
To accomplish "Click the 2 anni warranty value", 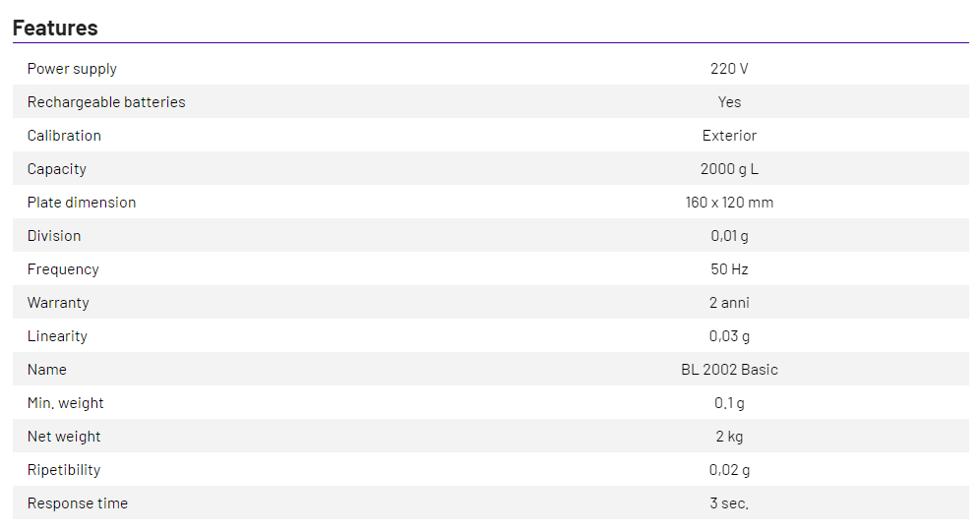I will pos(729,303).
